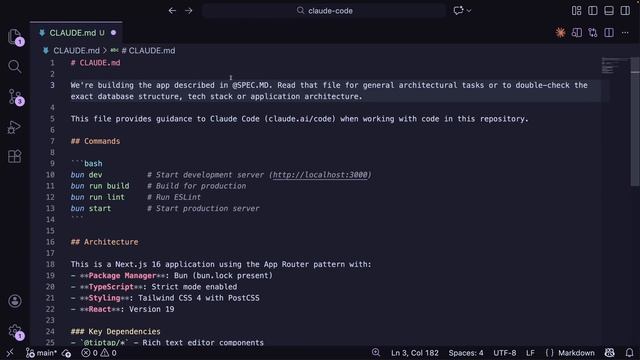Click the zoom magnifier icon in status bar

[376, 352]
